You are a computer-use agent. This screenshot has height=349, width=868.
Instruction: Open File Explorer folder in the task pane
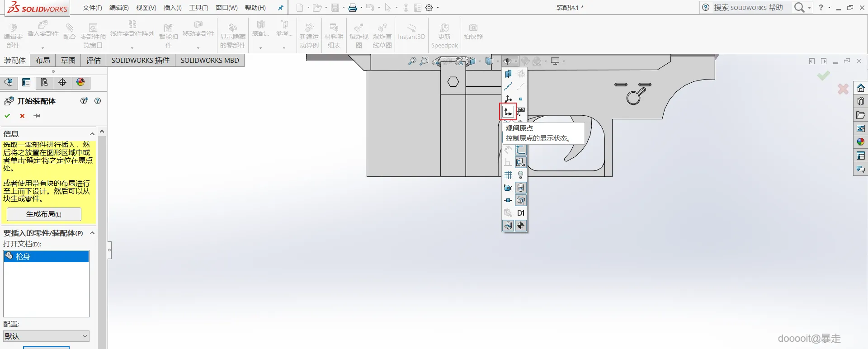pos(860,115)
